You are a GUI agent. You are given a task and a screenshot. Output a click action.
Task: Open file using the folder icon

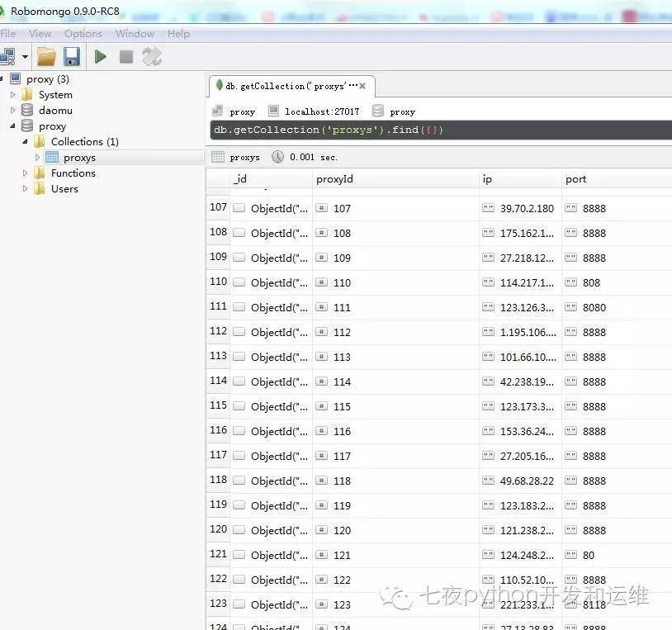click(x=46, y=57)
